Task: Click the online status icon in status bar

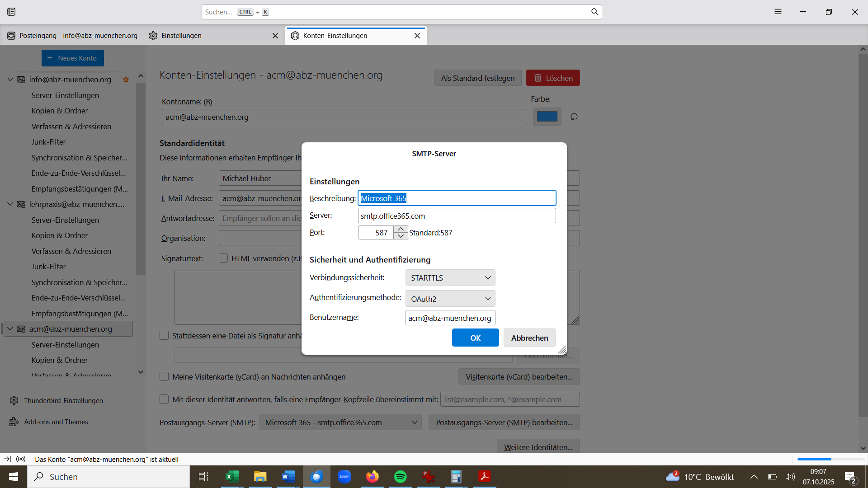Action: point(21,459)
